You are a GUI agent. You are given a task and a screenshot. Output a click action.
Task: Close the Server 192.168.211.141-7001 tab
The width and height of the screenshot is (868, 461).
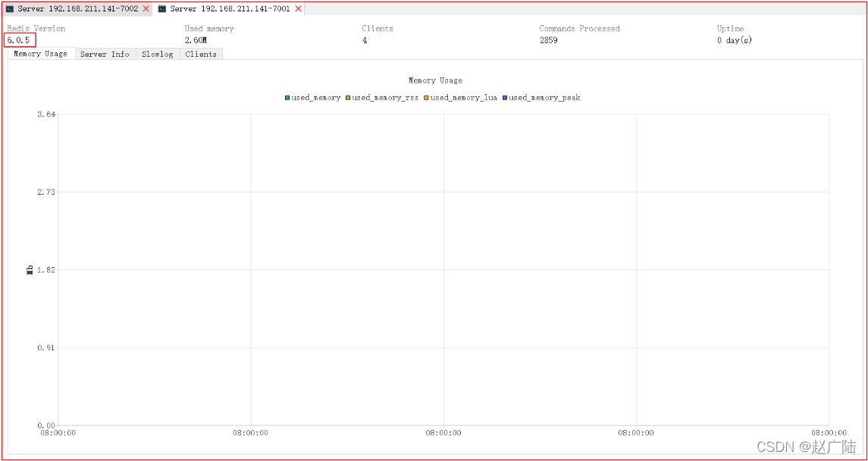(299, 9)
